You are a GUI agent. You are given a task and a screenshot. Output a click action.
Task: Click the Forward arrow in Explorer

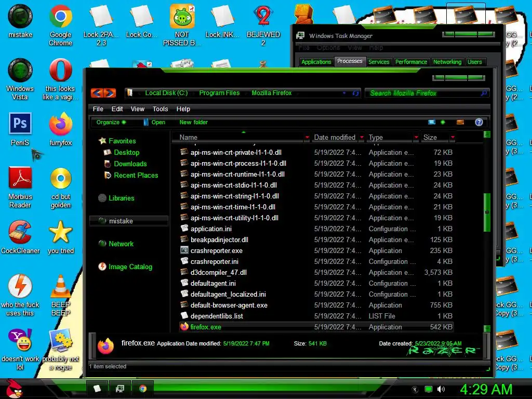[x=110, y=92]
